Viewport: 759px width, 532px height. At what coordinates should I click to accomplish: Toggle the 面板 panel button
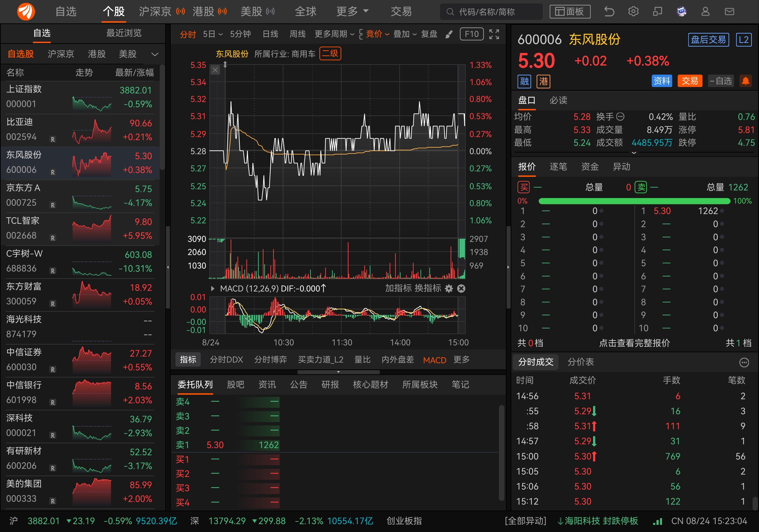coord(570,12)
